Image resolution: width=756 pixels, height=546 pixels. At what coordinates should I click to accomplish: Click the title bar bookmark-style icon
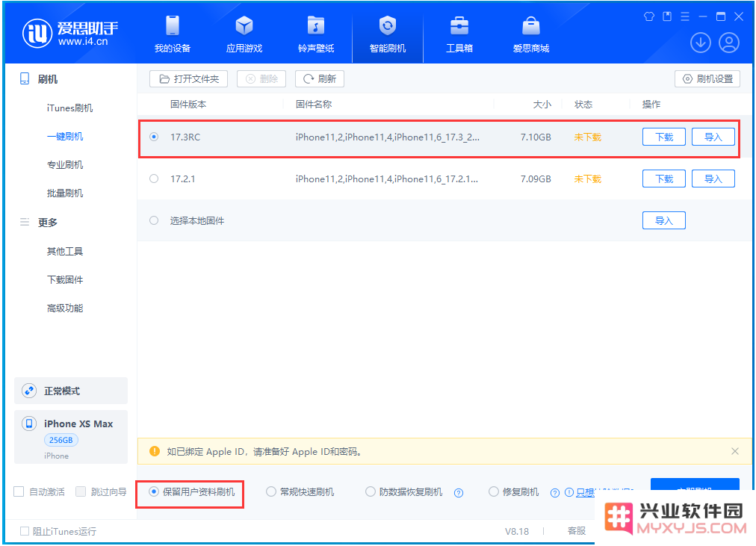[x=667, y=16]
